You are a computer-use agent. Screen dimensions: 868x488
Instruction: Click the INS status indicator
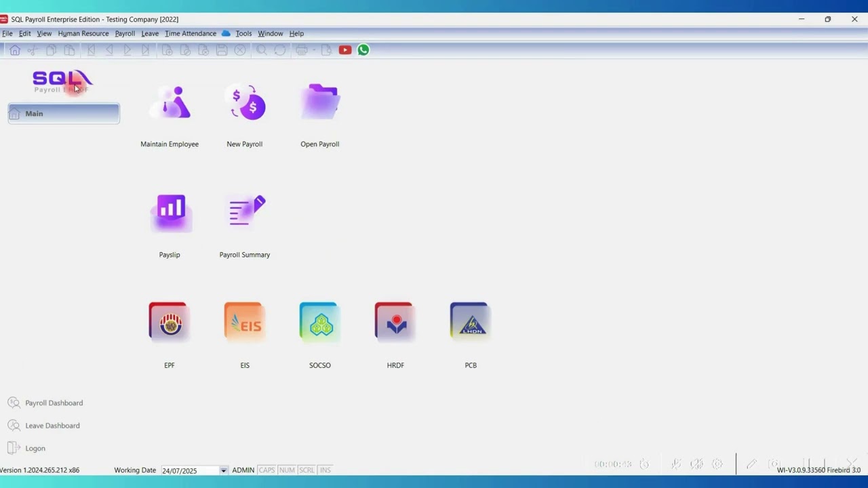(325, 470)
